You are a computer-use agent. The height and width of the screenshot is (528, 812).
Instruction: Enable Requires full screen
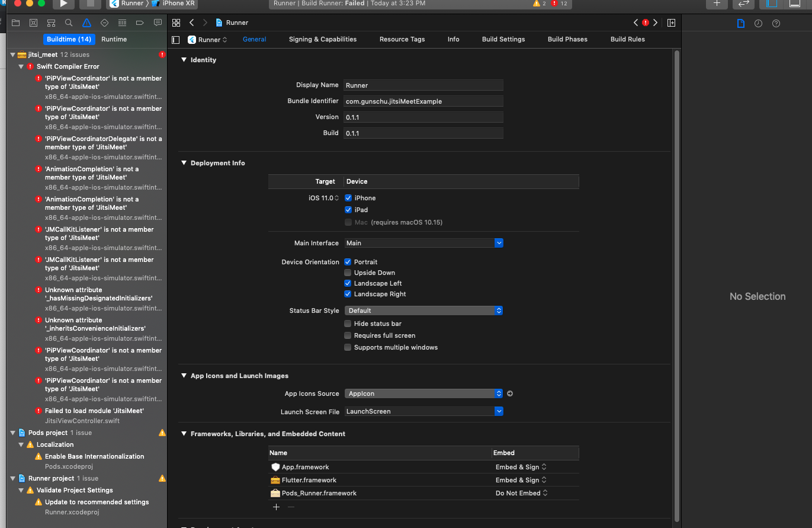click(x=348, y=335)
